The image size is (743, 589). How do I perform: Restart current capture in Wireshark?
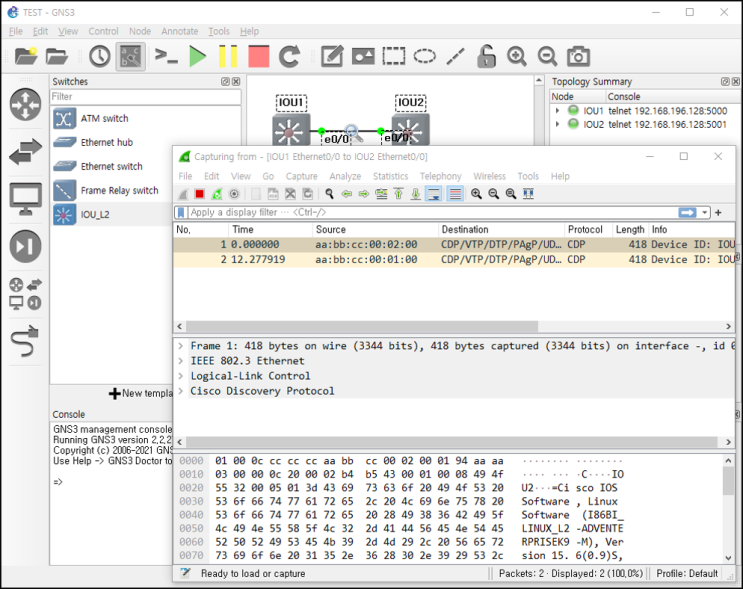pos(217,194)
